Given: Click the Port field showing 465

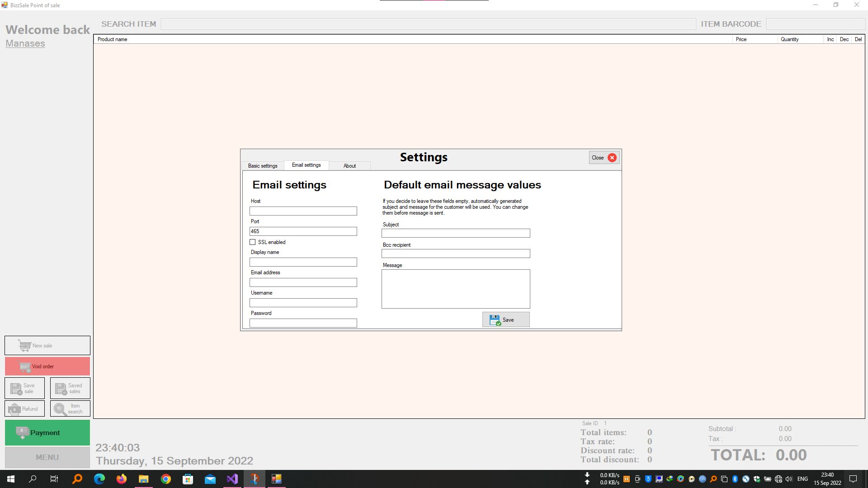Looking at the screenshot, I should pyautogui.click(x=303, y=231).
